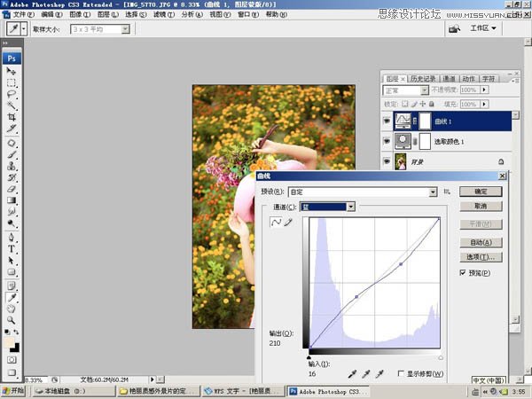Screen dimensions: 532x399
Task: Click the 自动 auto button in Curves
Action: click(481, 242)
